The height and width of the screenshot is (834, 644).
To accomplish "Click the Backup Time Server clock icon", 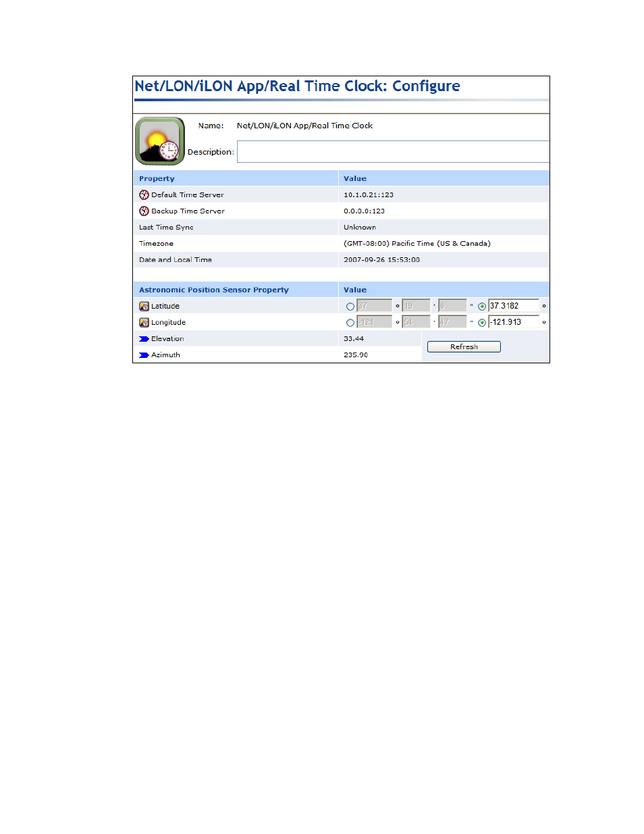I will pos(144,211).
